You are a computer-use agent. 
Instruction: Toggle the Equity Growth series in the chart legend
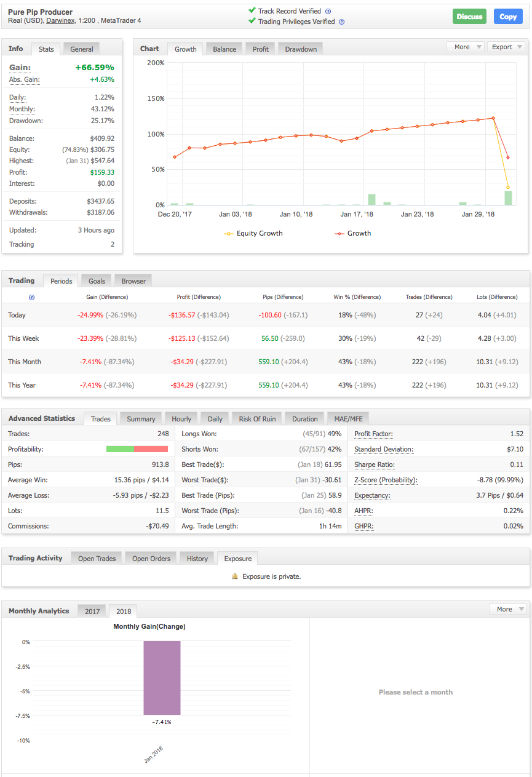253,233
